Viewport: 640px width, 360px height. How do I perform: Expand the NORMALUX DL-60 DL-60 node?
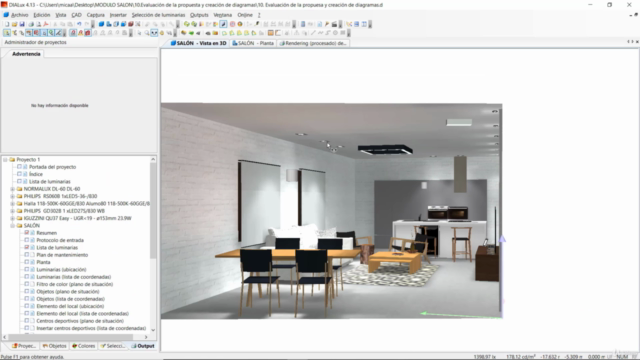click(x=13, y=189)
